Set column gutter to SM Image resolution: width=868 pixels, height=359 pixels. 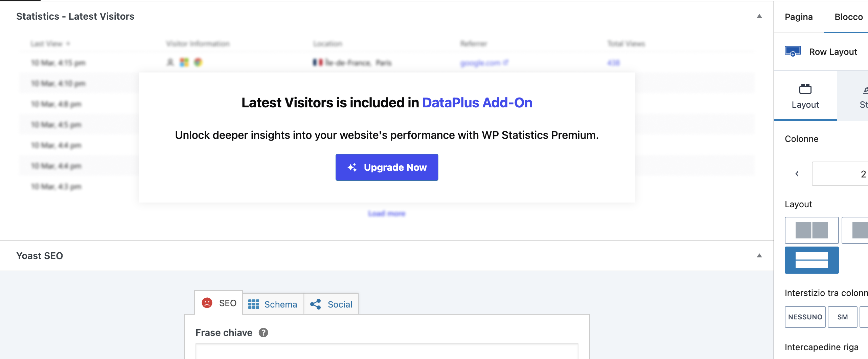[x=842, y=317]
